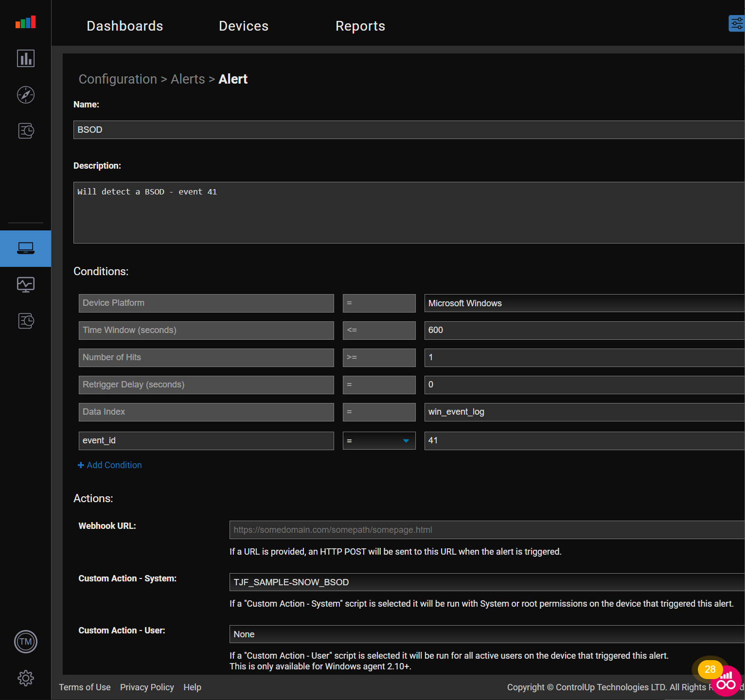The height and width of the screenshot is (700, 745).
Task: Open the Privacy Policy footer link
Action: tap(147, 687)
